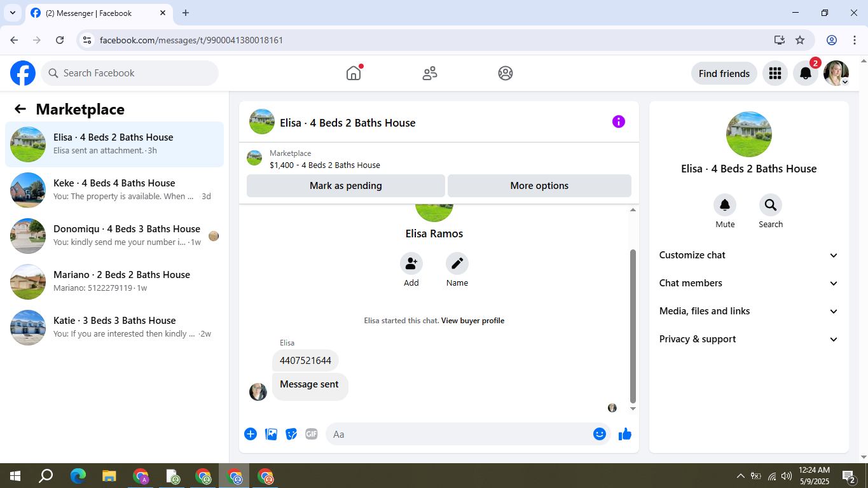The height and width of the screenshot is (488, 868).
Task: Launch Microsoft Edge from taskbar
Action: pos(78,476)
